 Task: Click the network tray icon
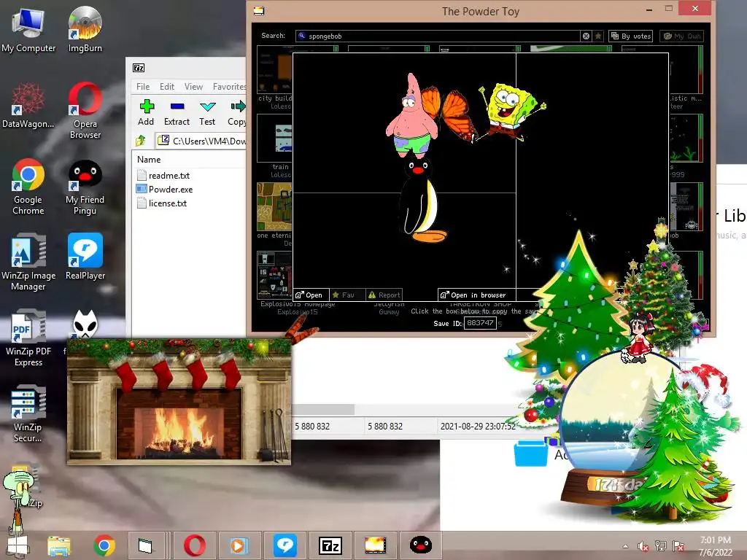(x=661, y=546)
